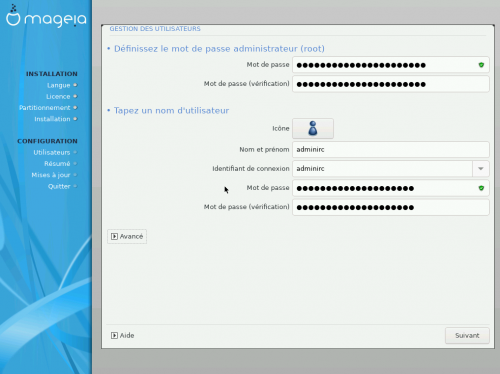Click the INSTALLATION sidebar heading
500x374 pixels.
(52, 74)
